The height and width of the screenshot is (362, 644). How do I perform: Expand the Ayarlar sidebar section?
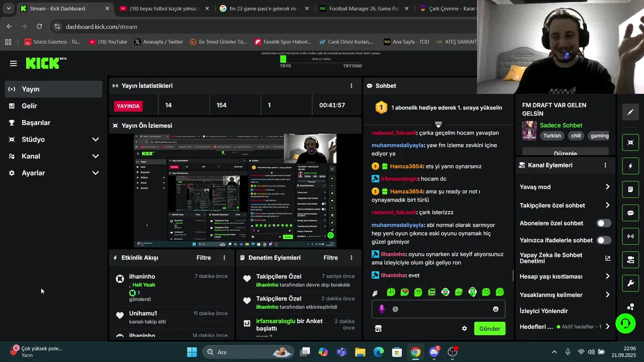[96, 173]
